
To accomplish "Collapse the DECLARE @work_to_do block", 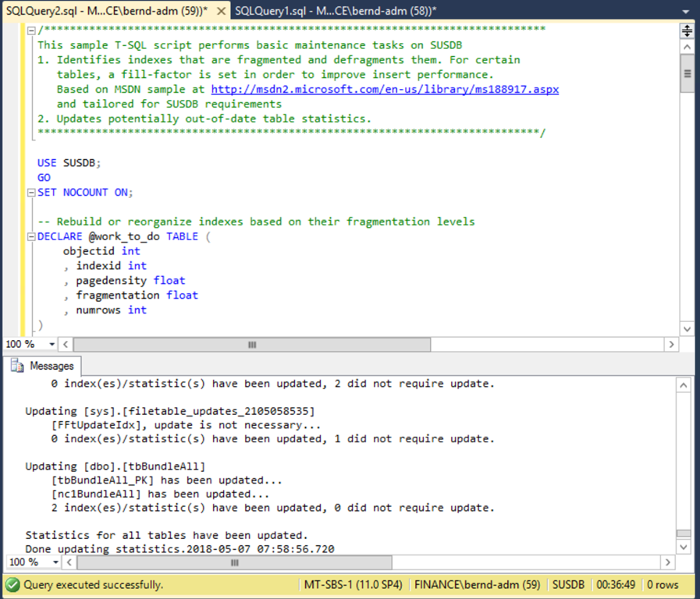I will 30,236.
